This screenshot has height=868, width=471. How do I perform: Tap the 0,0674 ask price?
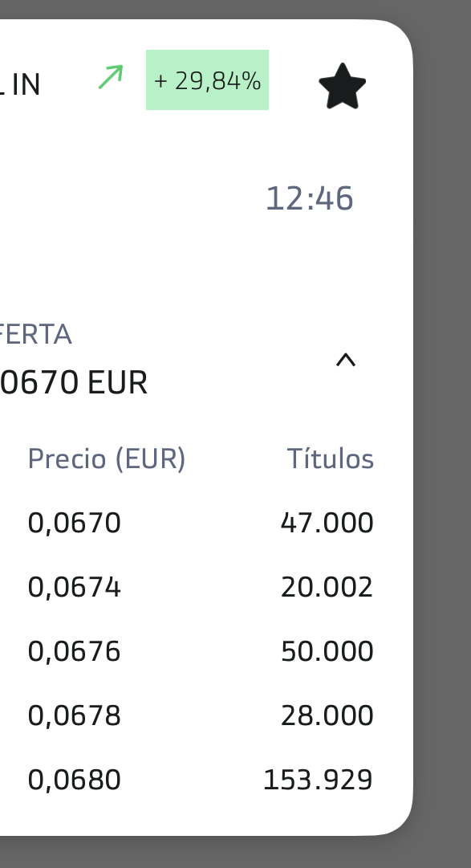click(74, 586)
